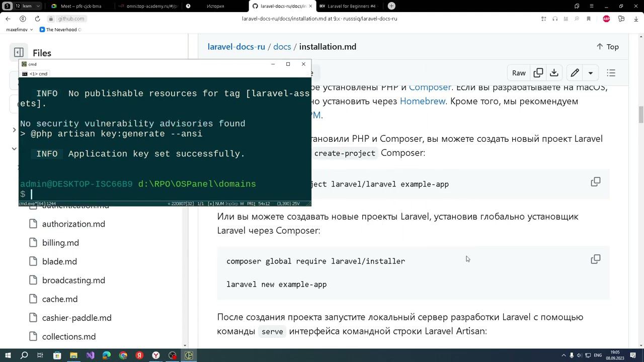This screenshot has height=362, width=644.
Task: Open volume control in system tray
Action: click(x=579, y=355)
